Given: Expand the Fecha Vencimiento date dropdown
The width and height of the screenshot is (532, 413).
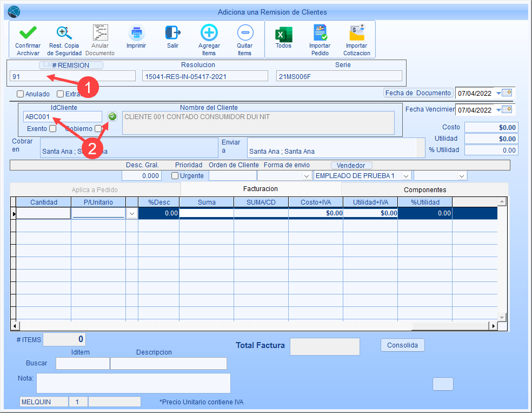Looking at the screenshot, I should pos(498,110).
